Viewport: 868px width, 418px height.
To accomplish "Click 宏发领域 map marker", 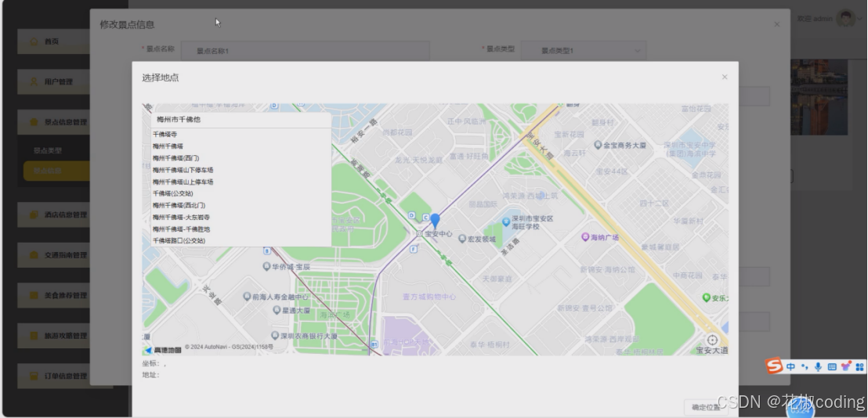I will (462, 239).
